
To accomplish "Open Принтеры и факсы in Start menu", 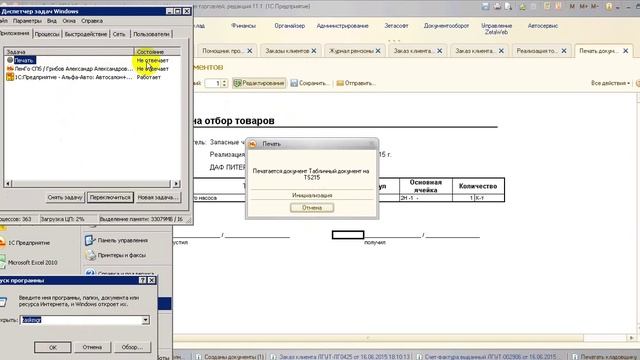I will (x=116, y=256).
